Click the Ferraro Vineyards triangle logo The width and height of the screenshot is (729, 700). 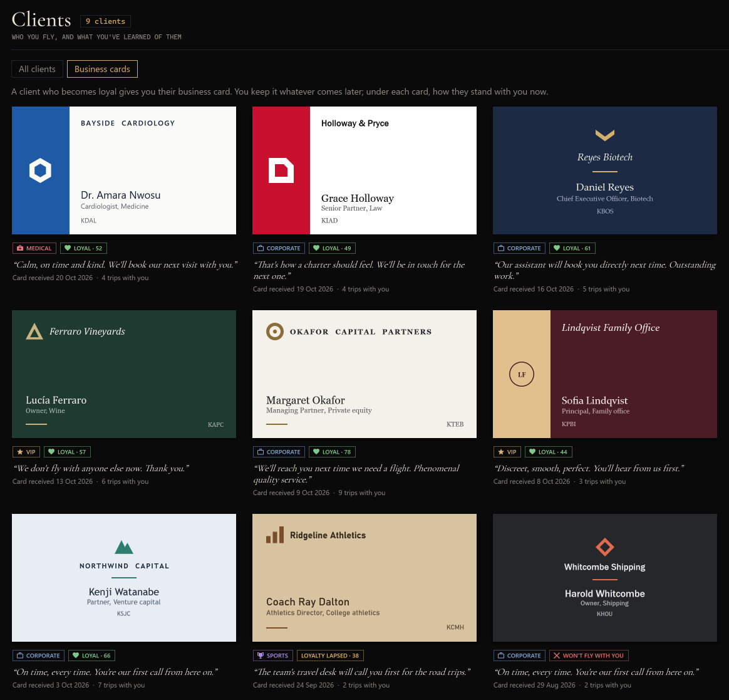coord(34,332)
